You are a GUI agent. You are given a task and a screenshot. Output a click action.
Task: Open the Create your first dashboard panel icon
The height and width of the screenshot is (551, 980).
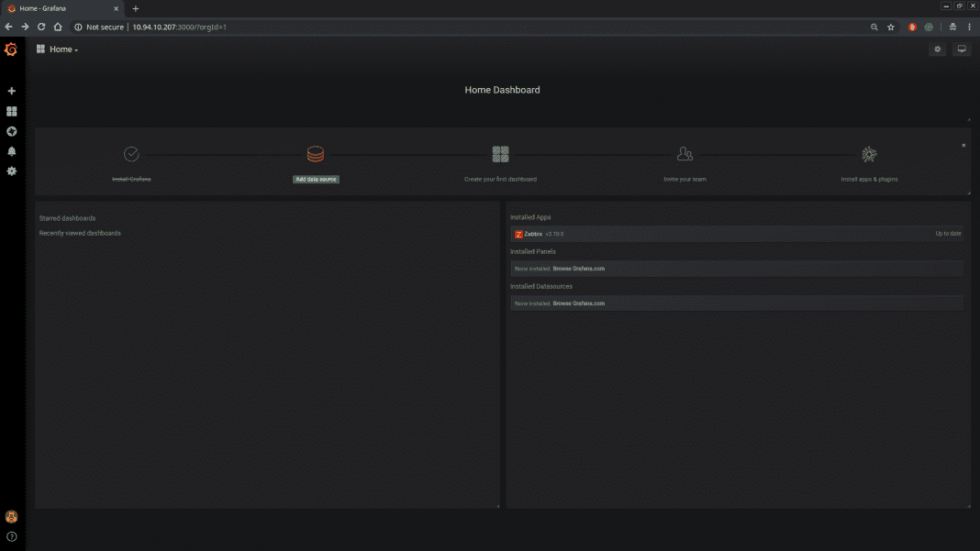(501, 152)
